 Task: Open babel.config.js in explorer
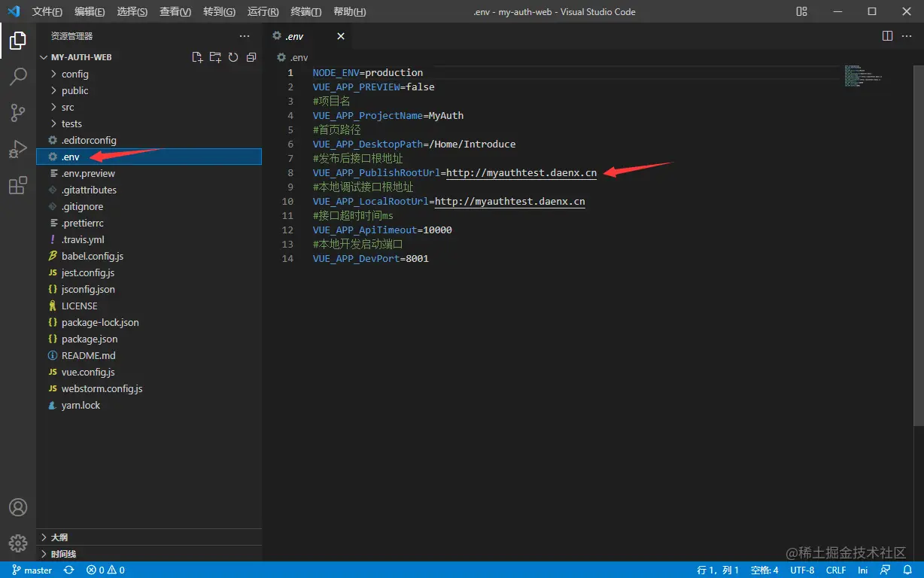click(x=149, y=256)
